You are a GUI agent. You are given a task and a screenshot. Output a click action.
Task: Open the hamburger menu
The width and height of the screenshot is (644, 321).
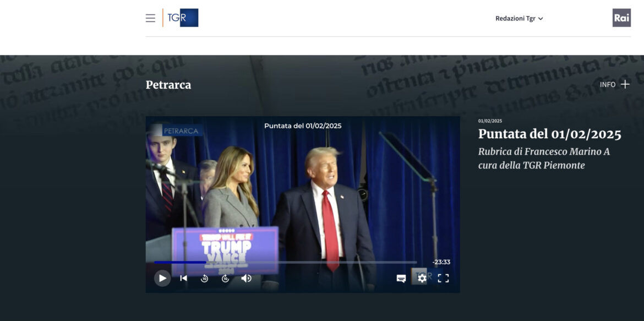point(150,18)
